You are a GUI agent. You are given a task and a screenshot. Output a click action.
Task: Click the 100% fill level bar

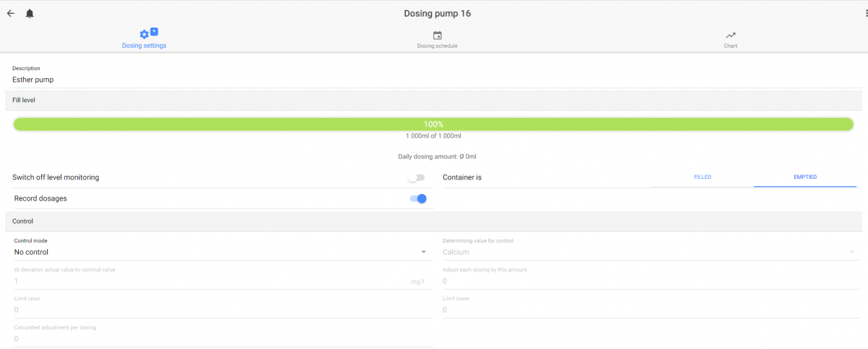point(434,125)
